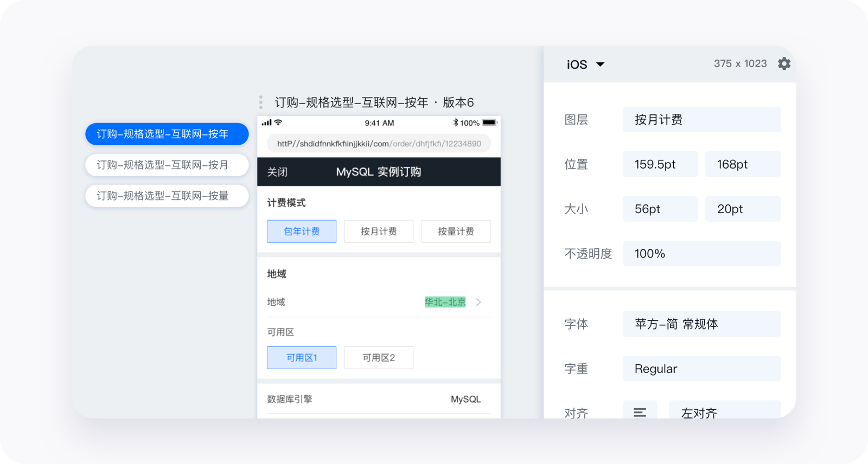Open the 地域 row chevron arrow
The height and width of the screenshot is (464, 868).
pyautogui.click(x=478, y=302)
